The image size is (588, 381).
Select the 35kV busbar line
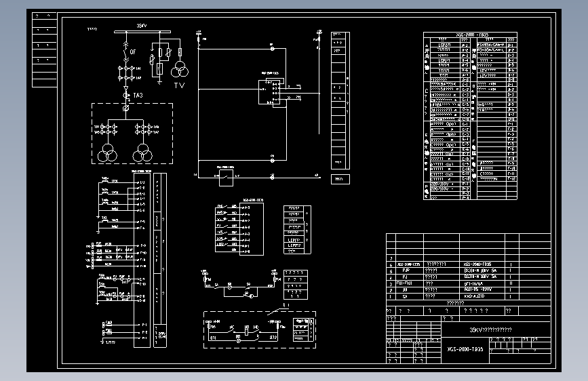(x=142, y=32)
